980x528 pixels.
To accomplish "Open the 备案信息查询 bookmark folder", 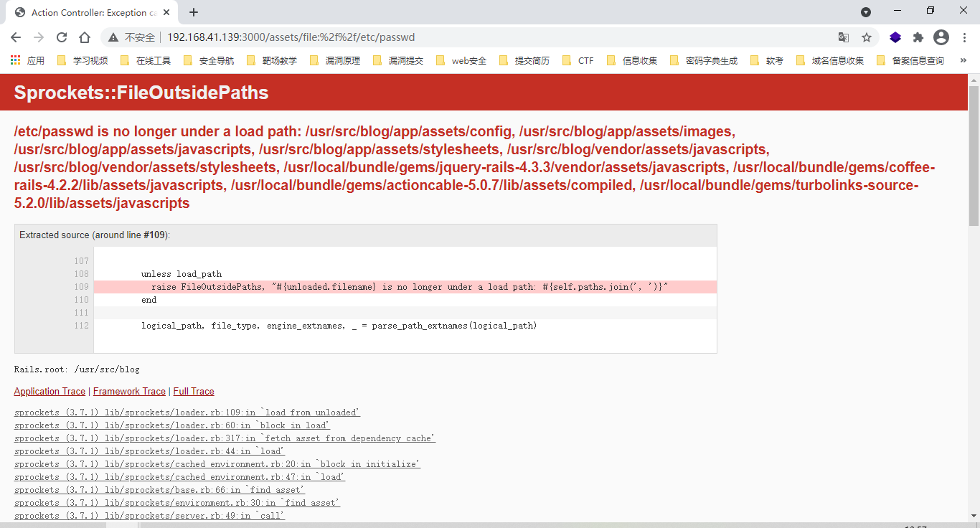I will coord(910,60).
